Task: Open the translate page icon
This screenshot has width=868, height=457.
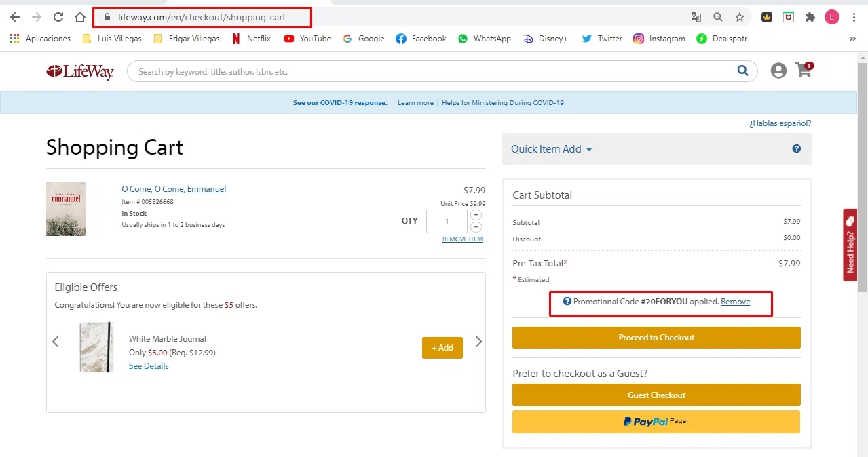Action: [696, 17]
